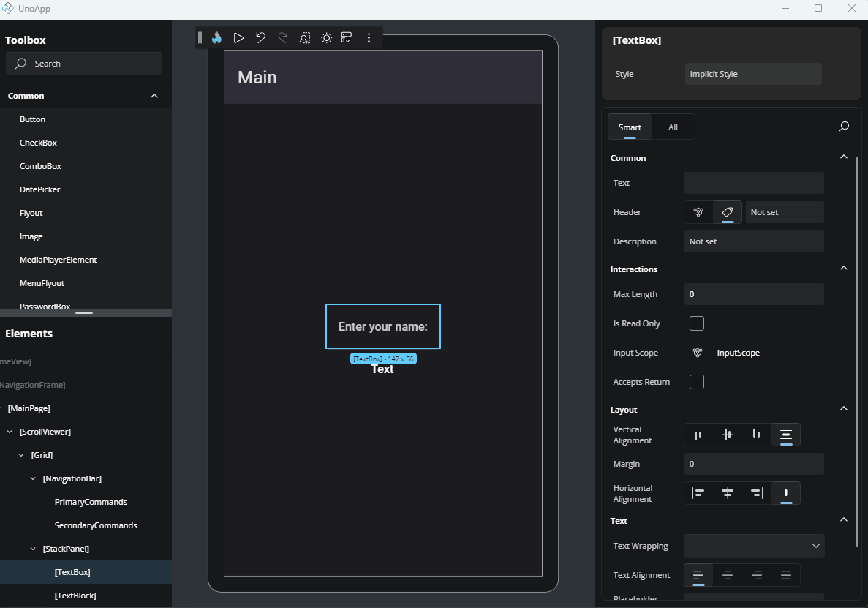Set Vertical Alignment to Top
Viewport: 868px width, 608px height.
(x=698, y=435)
